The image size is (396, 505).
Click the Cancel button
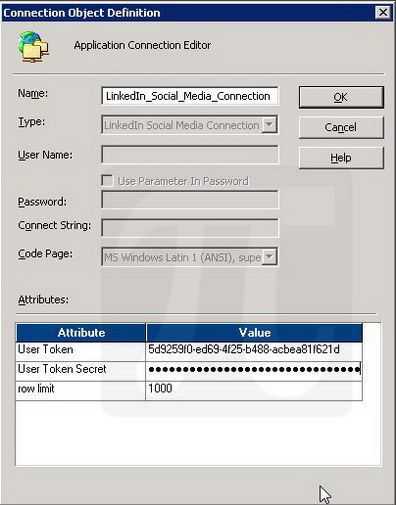pyautogui.click(x=341, y=127)
